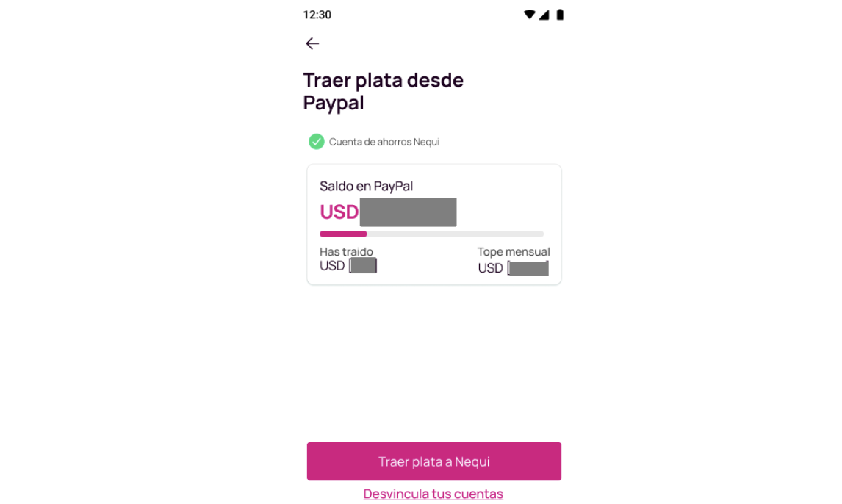Viewport: 842px width, 504px height.
Task: Click the unfilled gray part of progress bar
Action: click(456, 234)
